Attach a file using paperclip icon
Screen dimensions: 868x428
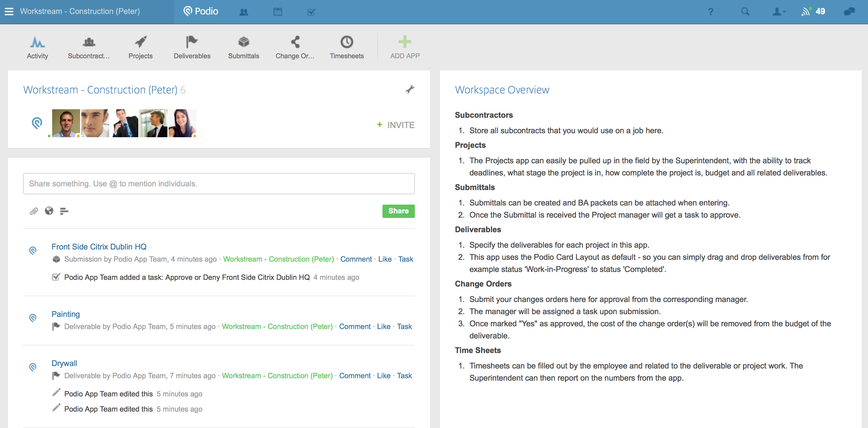click(x=34, y=211)
